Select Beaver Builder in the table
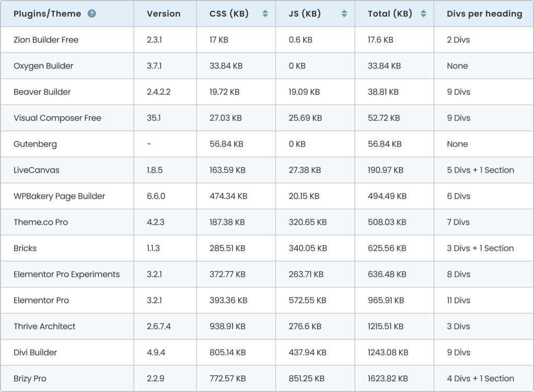Screen dimensions: 534x392 tap(42, 92)
